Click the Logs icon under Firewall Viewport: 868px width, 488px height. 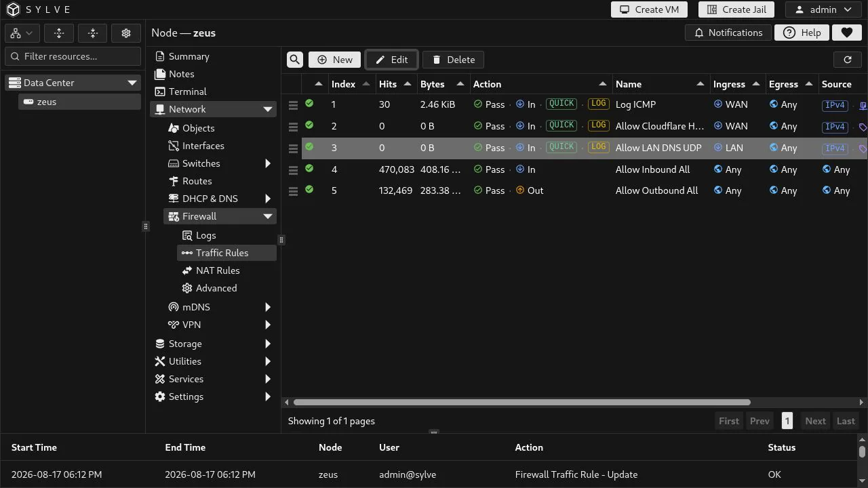[187, 235]
